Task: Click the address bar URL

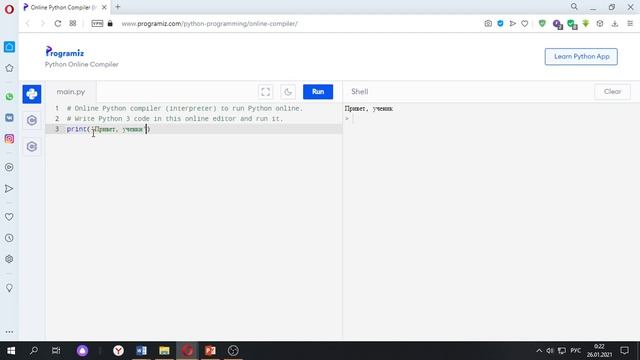Action: tap(209, 24)
